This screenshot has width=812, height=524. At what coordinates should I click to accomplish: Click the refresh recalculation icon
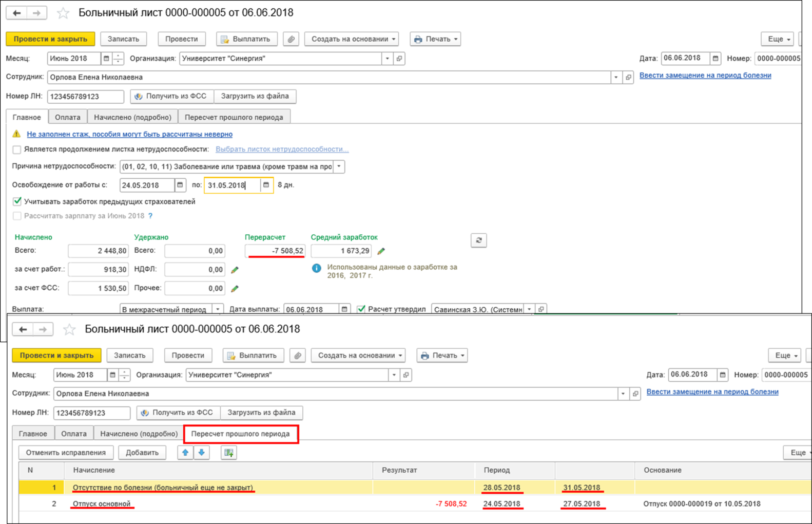(x=478, y=240)
